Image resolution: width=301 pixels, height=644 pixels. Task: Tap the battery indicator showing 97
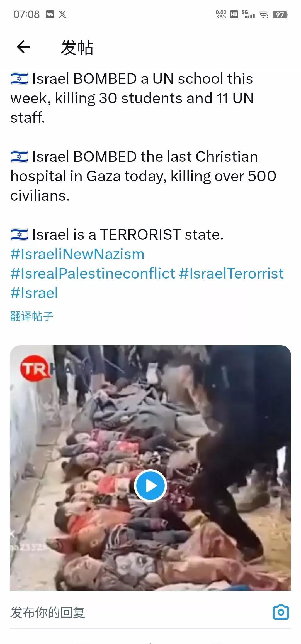pyautogui.click(x=280, y=14)
